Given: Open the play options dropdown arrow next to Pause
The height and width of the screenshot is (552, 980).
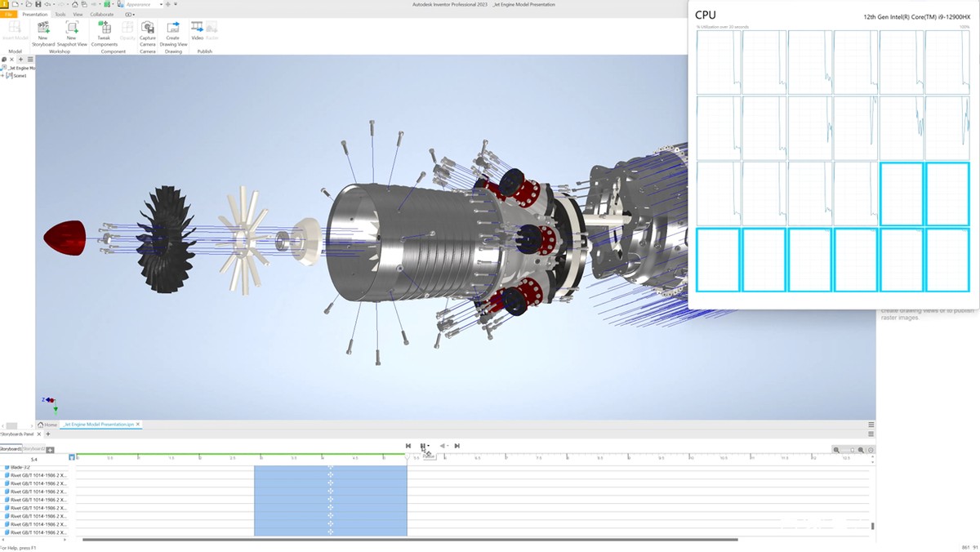Looking at the screenshot, I should (429, 446).
